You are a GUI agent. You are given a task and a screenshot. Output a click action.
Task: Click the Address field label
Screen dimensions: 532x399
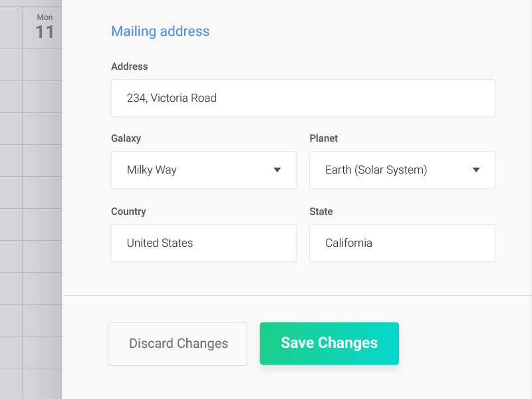pos(130,66)
